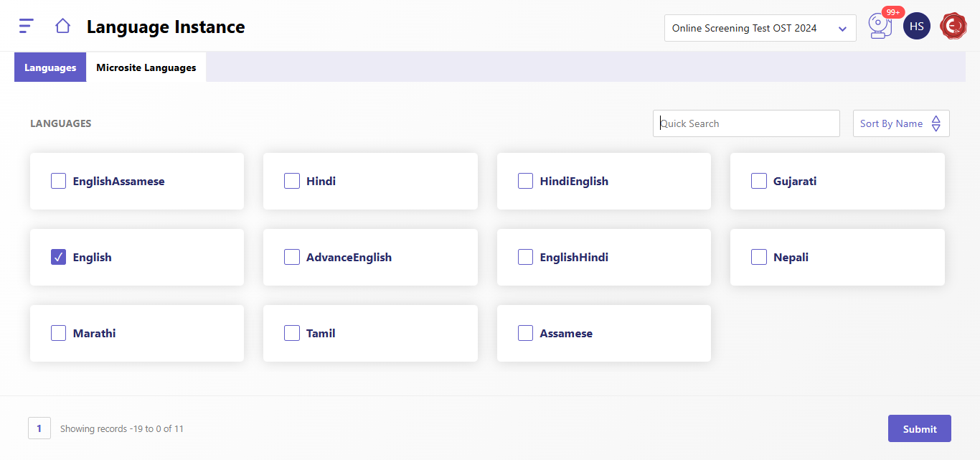Focus the Quick Search input field

point(746,123)
